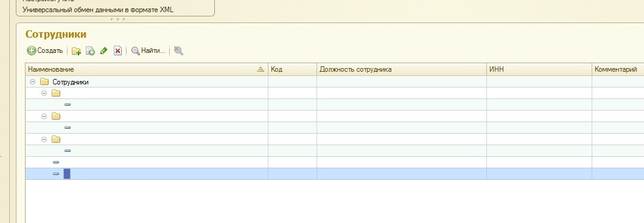The height and width of the screenshot is (223, 644).
Task: Collapse the third unnamed subfolder
Action: tap(44, 139)
